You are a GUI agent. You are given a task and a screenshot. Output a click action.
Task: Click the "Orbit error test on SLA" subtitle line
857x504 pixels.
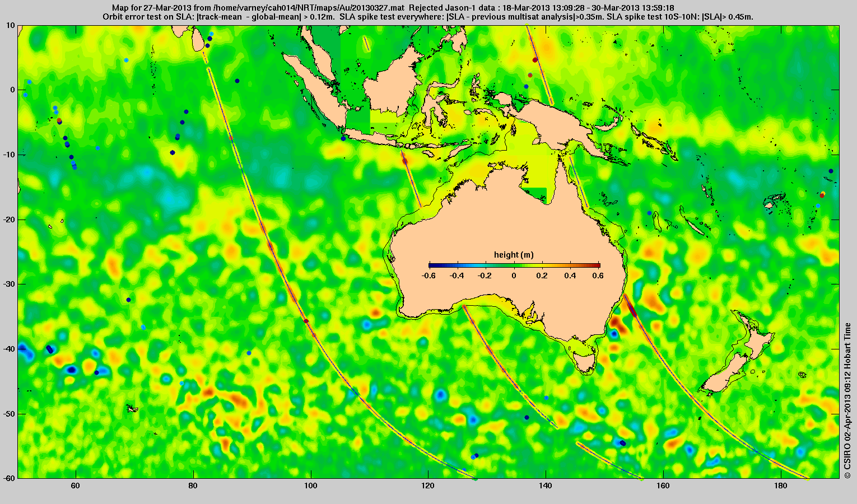(x=428, y=17)
